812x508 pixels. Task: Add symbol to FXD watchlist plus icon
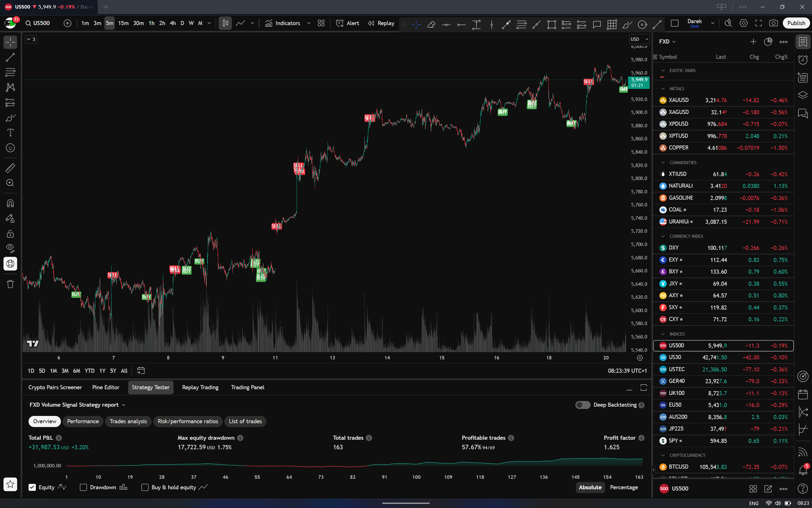coord(753,42)
